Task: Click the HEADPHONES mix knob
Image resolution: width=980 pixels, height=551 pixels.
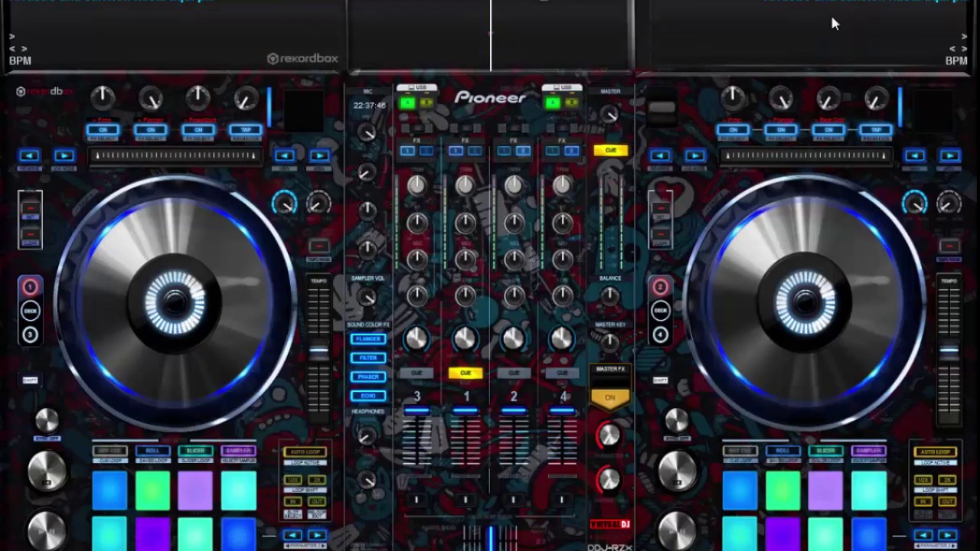Action: click(367, 436)
